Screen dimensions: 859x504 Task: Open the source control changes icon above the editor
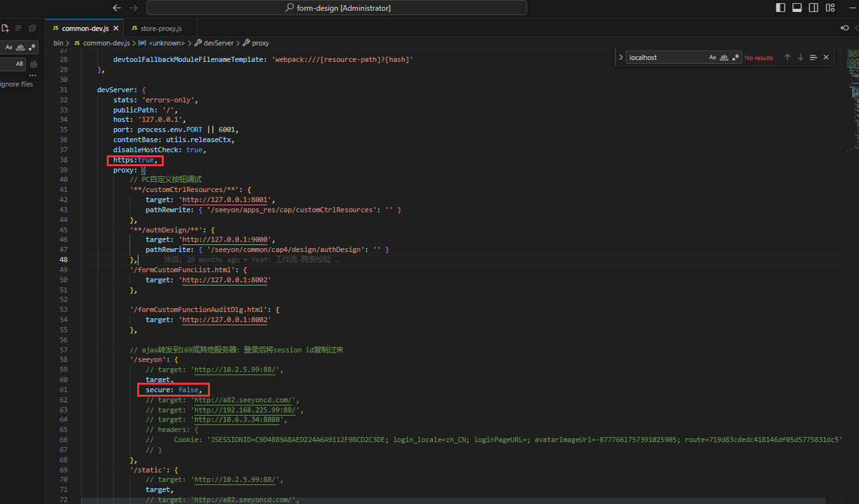tap(845, 28)
